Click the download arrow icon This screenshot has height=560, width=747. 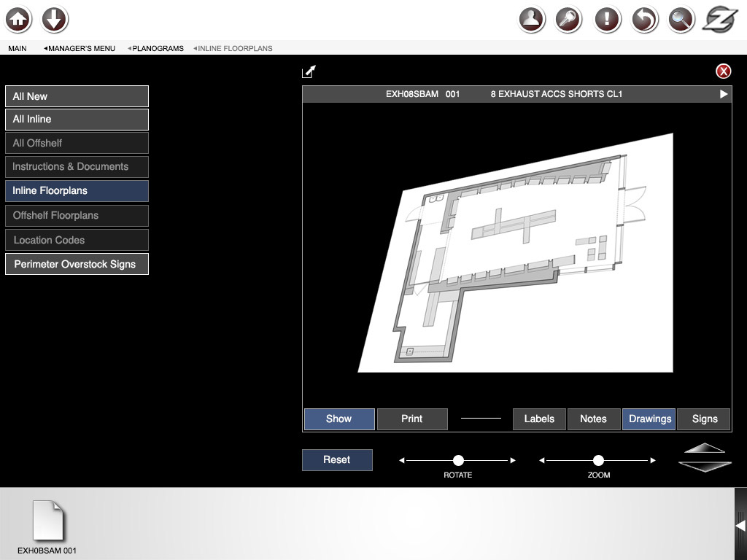point(55,20)
